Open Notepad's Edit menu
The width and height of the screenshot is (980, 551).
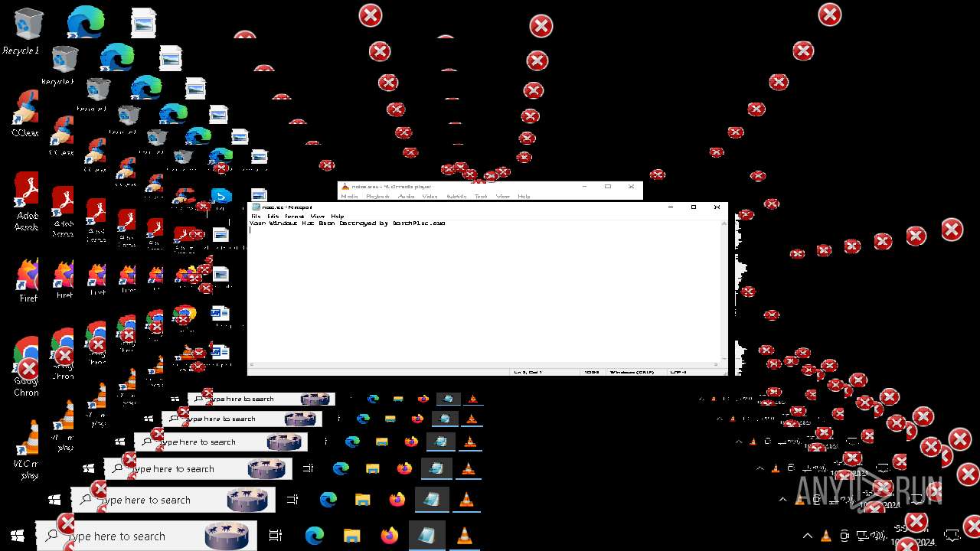click(273, 217)
